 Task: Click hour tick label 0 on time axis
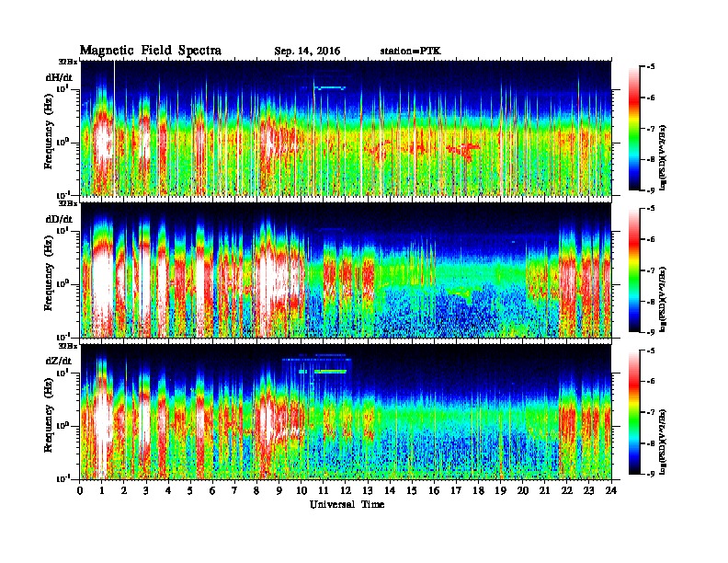pos(80,490)
